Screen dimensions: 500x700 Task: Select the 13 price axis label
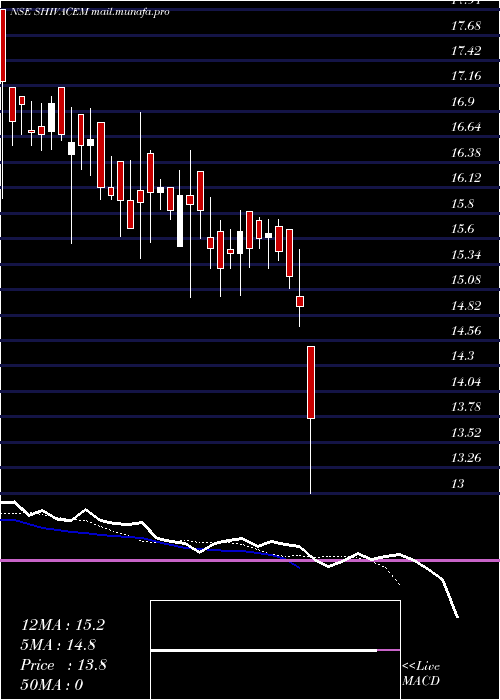(458, 483)
